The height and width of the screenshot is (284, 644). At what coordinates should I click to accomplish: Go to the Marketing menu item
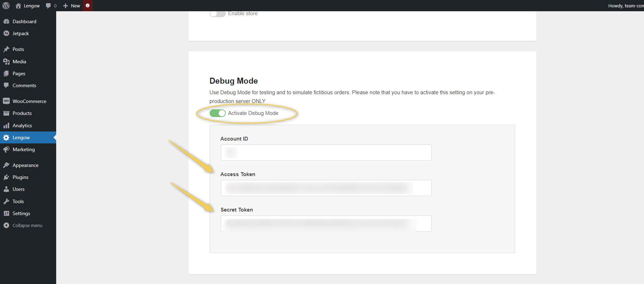point(24,149)
